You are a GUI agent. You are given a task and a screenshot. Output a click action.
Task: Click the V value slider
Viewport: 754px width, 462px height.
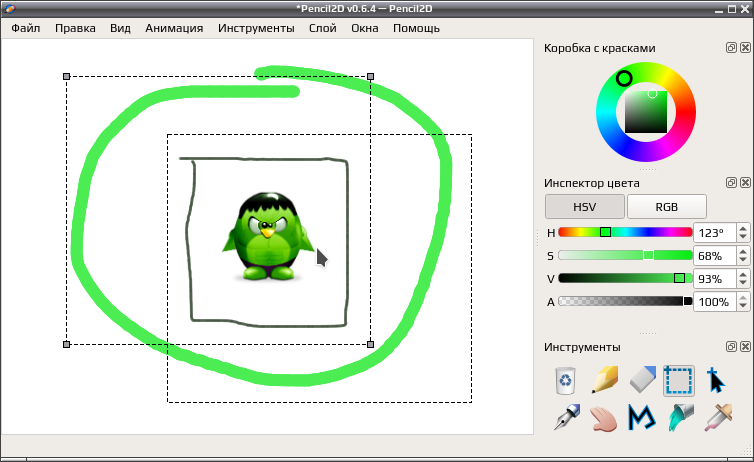[x=625, y=278]
